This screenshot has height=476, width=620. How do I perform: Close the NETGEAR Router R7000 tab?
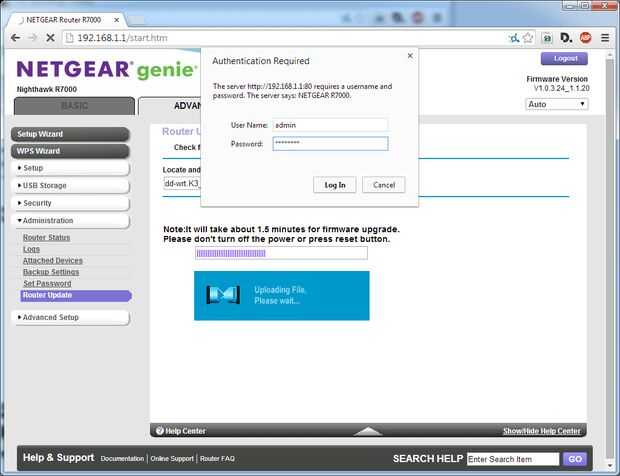coord(116,20)
